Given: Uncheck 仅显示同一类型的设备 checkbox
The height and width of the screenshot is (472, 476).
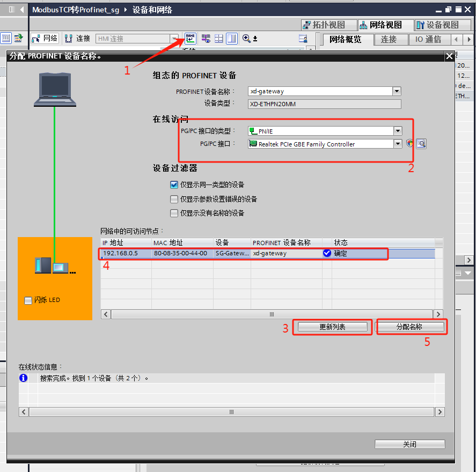Looking at the screenshot, I should [174, 185].
